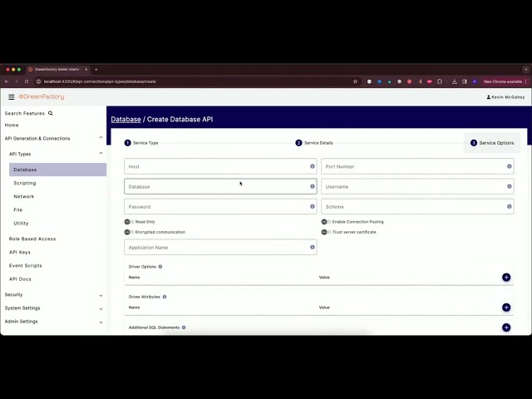Toggle Encrypted communication switch
The image size is (532, 399).
[129, 232]
